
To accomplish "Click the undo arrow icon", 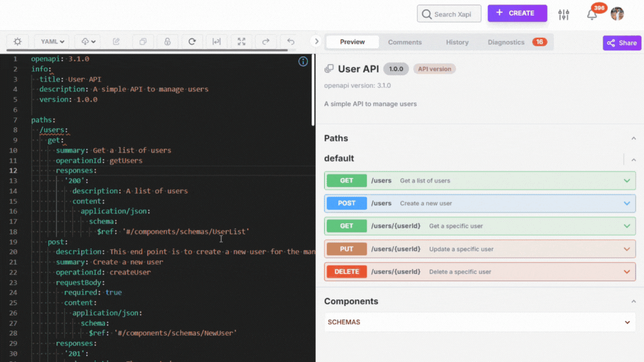I will 291,41.
